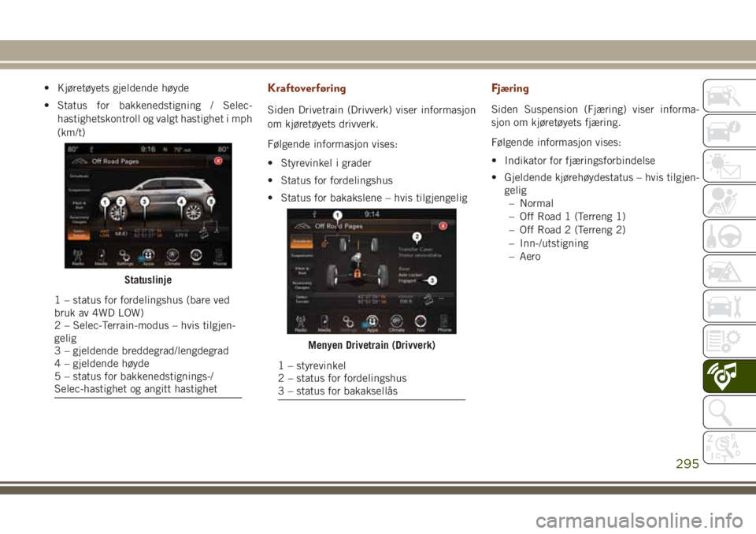Open the emergency warning triangle section tab
This screenshot has width=756, height=534.
pyautogui.click(x=728, y=272)
